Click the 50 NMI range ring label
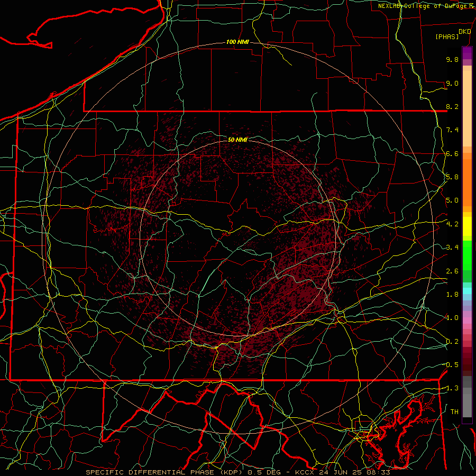476x476 pixels. [x=237, y=140]
